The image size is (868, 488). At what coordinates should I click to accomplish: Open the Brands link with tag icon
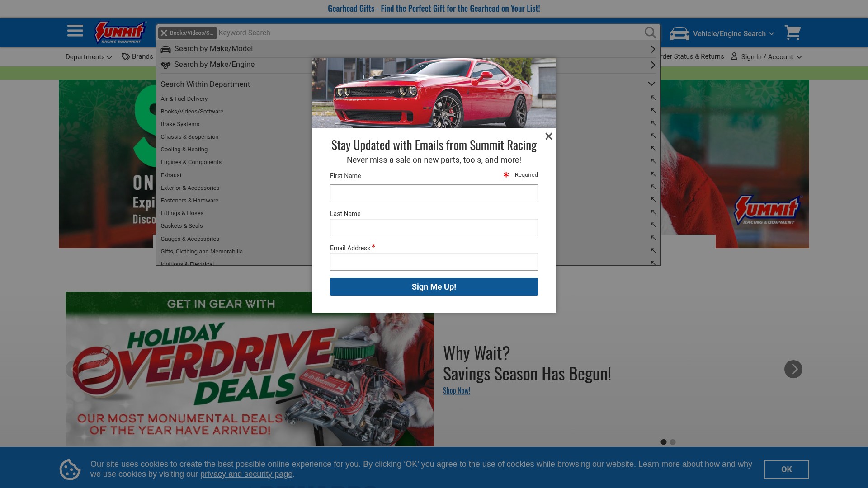(x=137, y=56)
